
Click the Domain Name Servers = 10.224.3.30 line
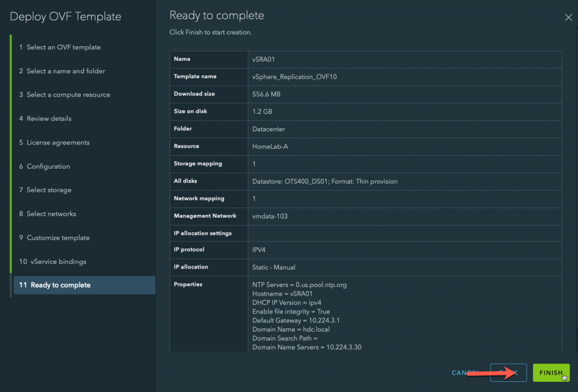click(306, 347)
